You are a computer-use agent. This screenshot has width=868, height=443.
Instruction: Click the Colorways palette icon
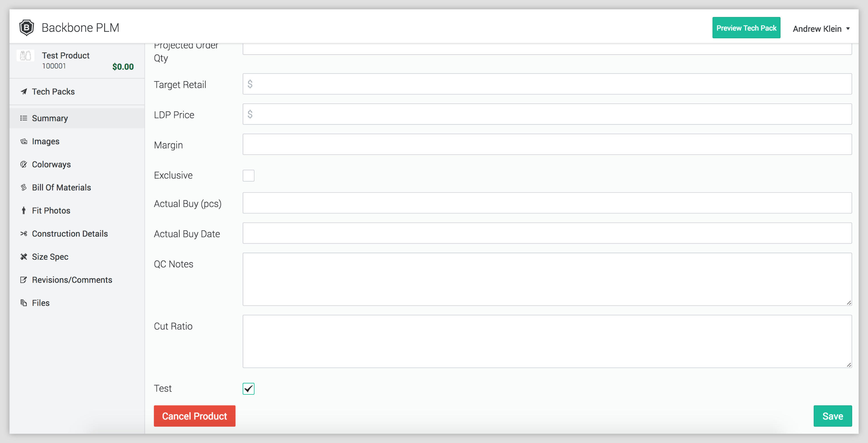tap(24, 164)
